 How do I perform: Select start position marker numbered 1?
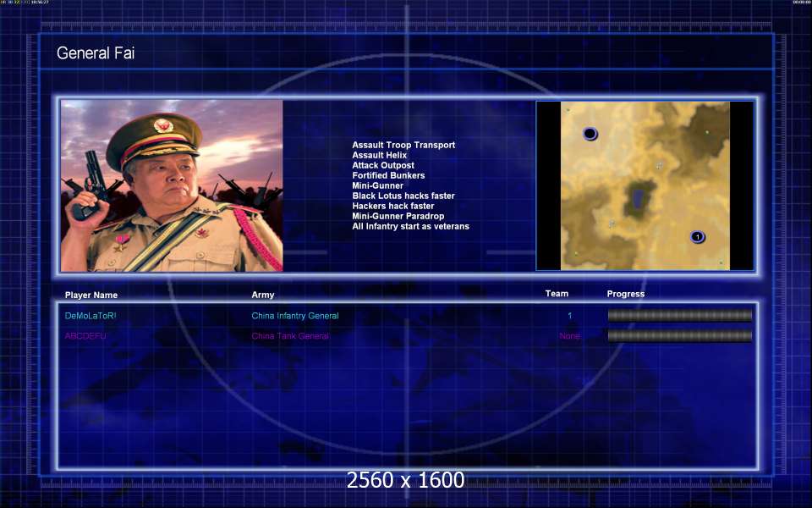(x=698, y=237)
